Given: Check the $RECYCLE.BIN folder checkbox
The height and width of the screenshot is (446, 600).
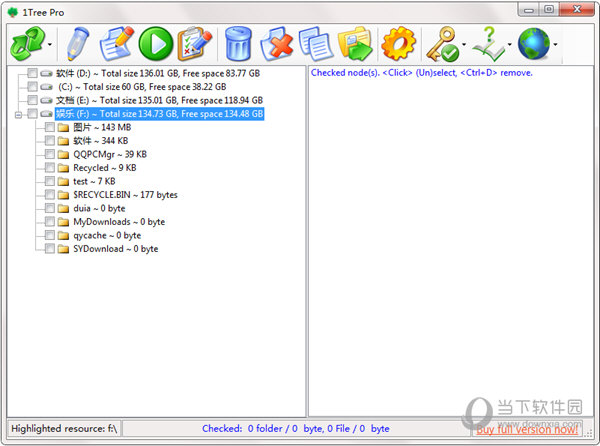Looking at the screenshot, I should 50,195.
